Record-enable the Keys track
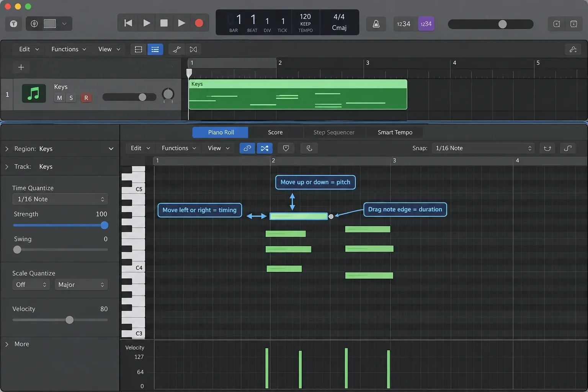This screenshot has width=588, height=392. coord(86,98)
